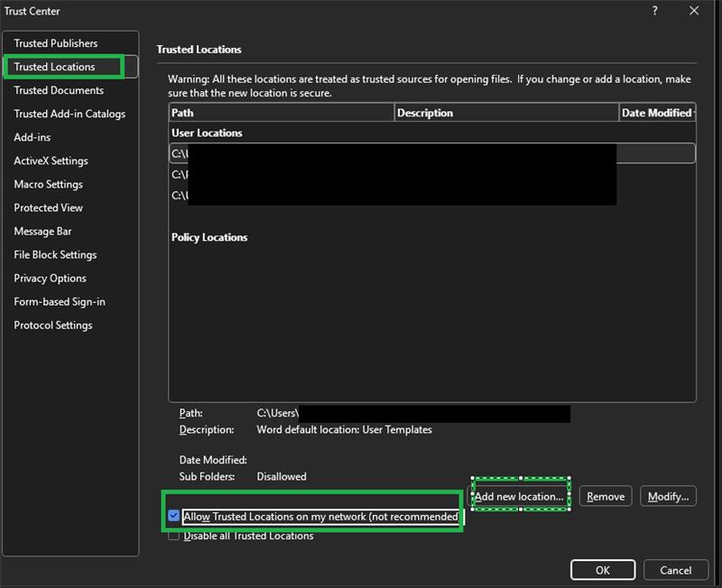Sort by the Path column header
Screen dimensions: 722x588
(282, 113)
